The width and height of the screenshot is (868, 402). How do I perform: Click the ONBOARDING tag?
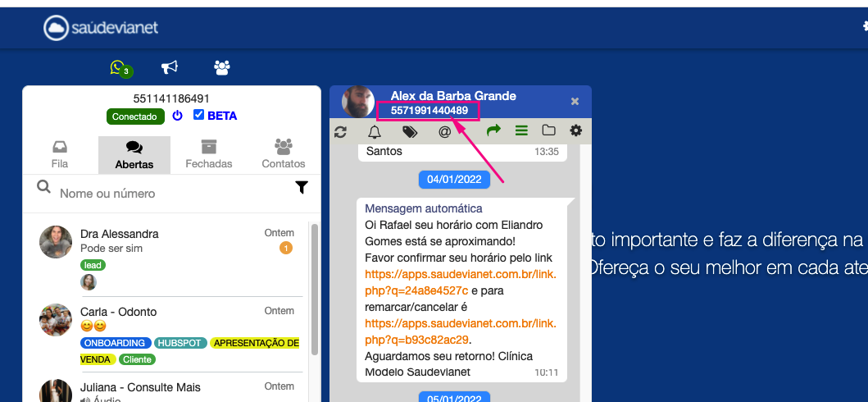pyautogui.click(x=116, y=343)
